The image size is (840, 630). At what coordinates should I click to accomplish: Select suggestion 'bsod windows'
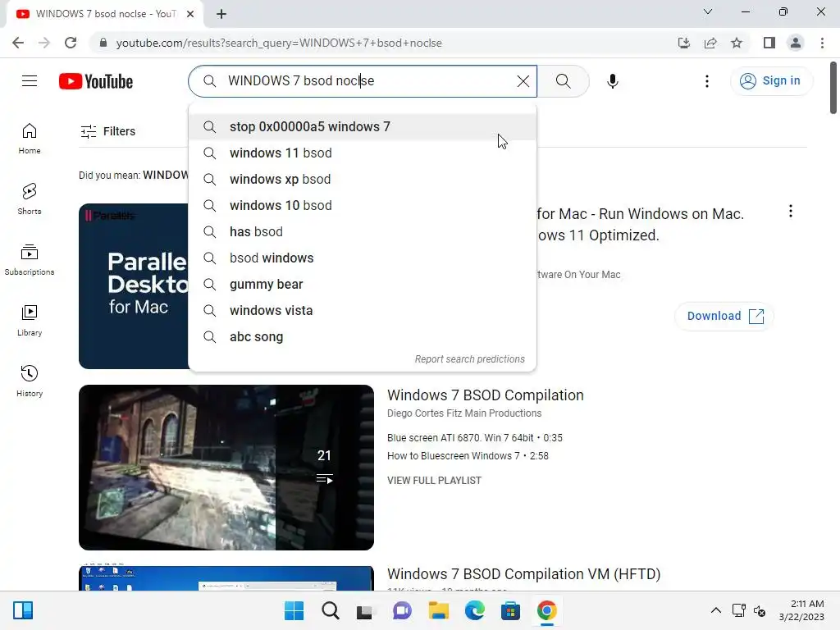coord(362,258)
